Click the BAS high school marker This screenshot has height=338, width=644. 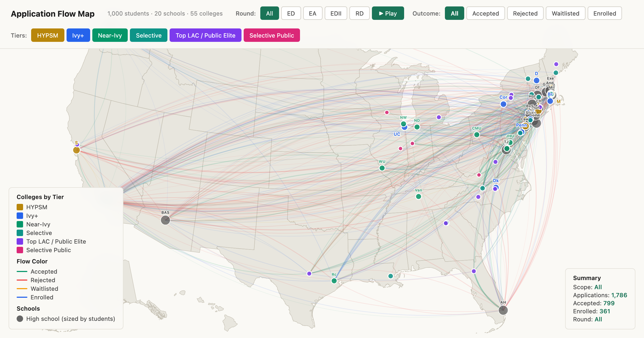(165, 220)
